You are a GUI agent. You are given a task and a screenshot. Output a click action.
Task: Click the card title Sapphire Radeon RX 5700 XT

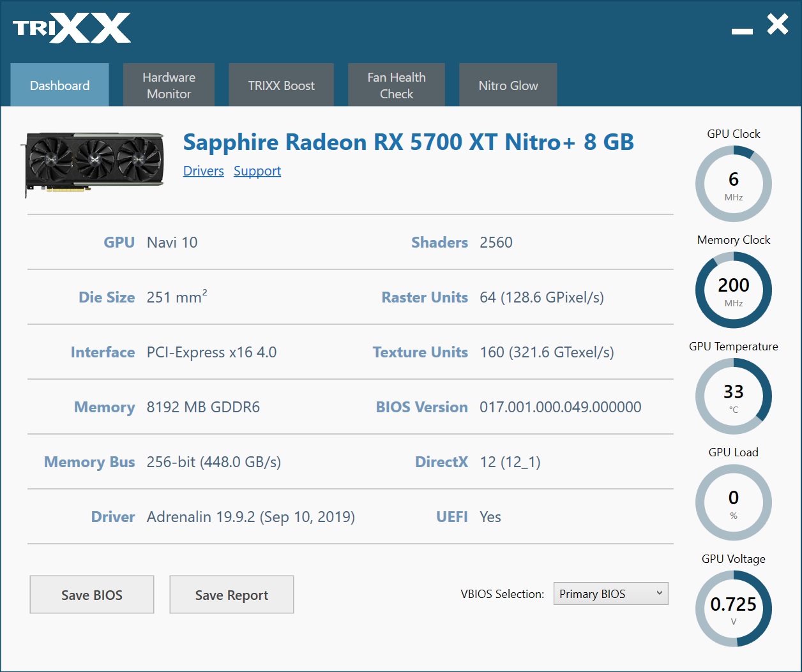[409, 142]
